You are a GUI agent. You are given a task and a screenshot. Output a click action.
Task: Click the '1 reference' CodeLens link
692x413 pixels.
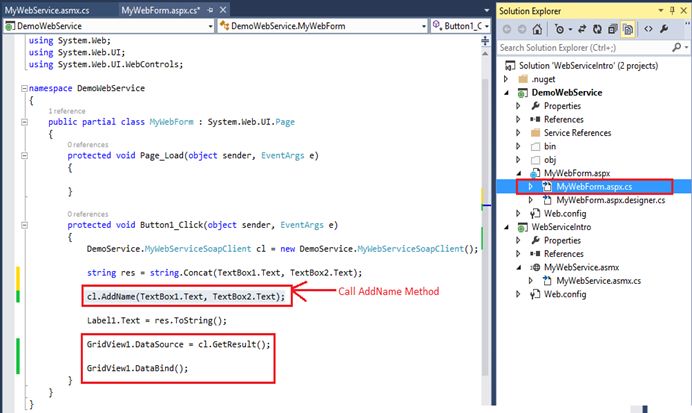[67, 111]
